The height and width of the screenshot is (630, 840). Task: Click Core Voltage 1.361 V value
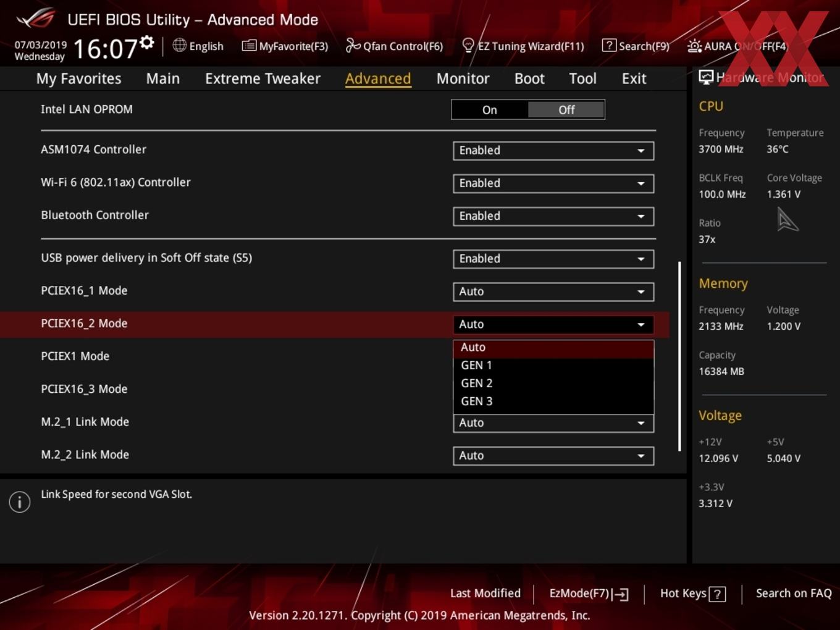(784, 194)
